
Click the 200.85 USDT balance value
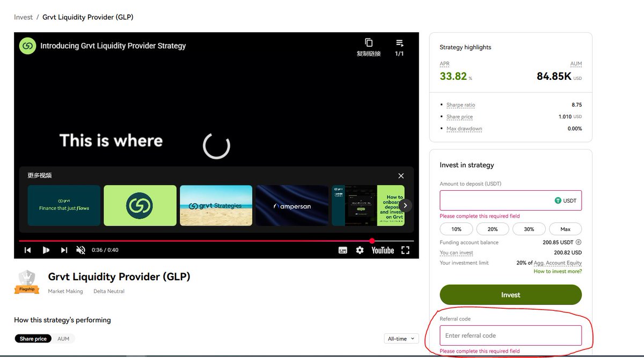(558, 242)
